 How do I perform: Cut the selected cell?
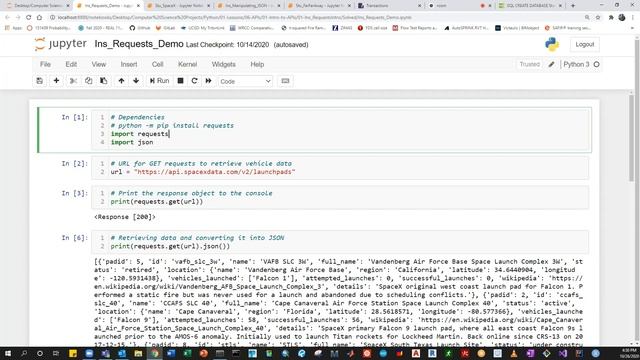tap(73, 81)
